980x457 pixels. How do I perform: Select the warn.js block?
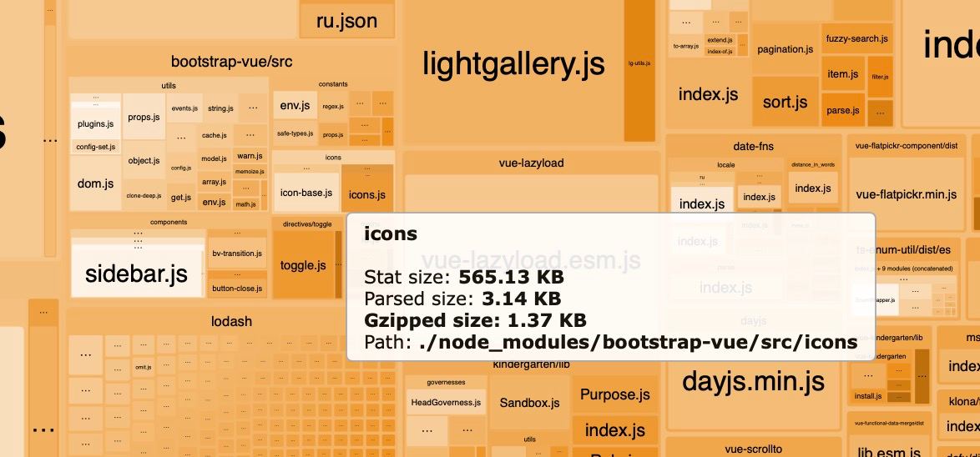pyautogui.click(x=250, y=155)
